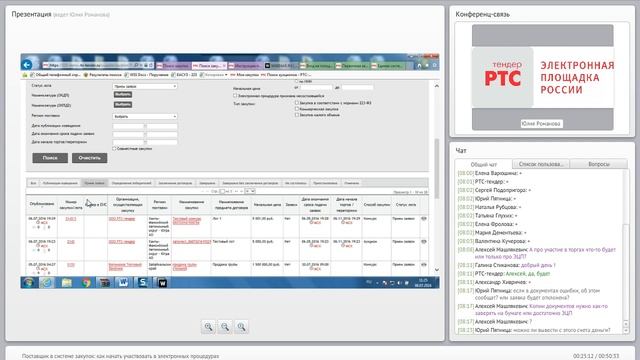Select the 'Заключение договоров' tab

175,183
